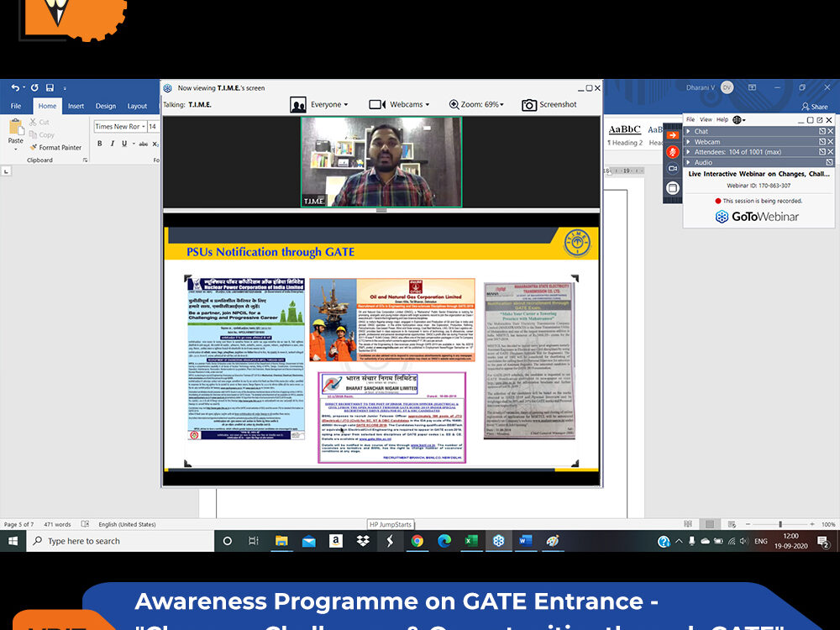
Task: Switch to Read Mode view
Action: pyautogui.click(x=688, y=524)
